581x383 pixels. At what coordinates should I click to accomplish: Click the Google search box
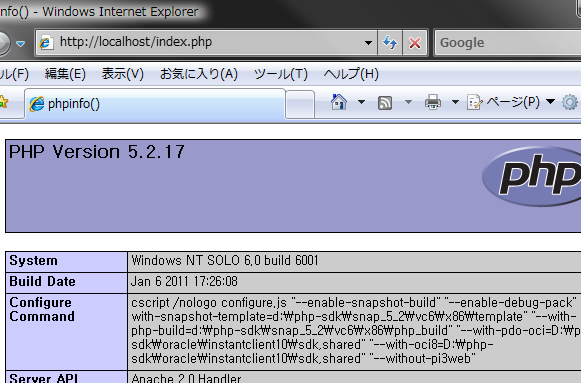508,43
